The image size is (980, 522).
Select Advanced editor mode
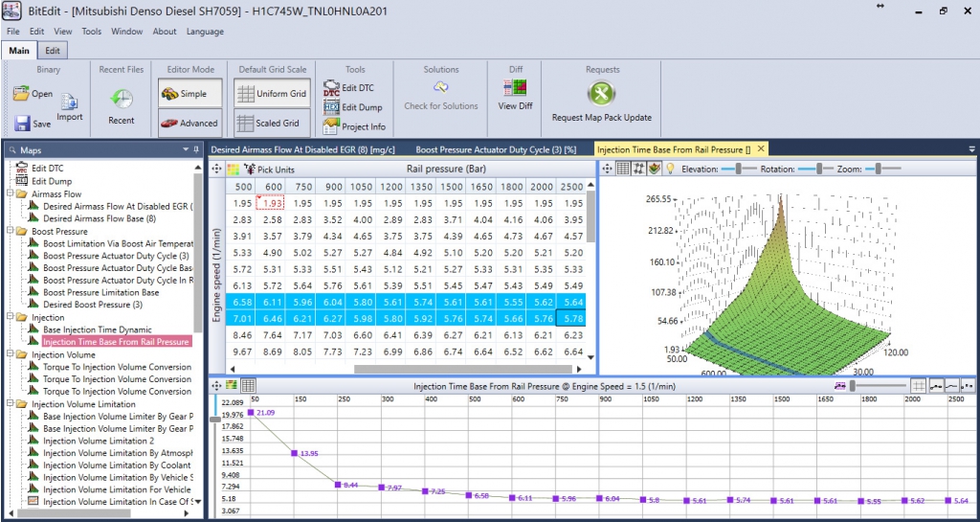pos(190,124)
